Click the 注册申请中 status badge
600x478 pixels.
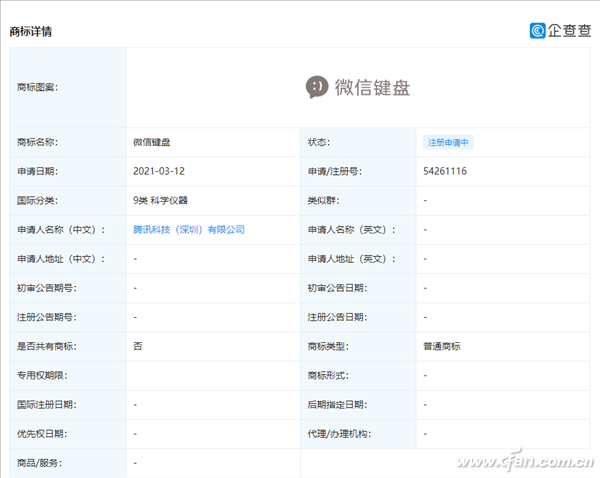(x=448, y=142)
